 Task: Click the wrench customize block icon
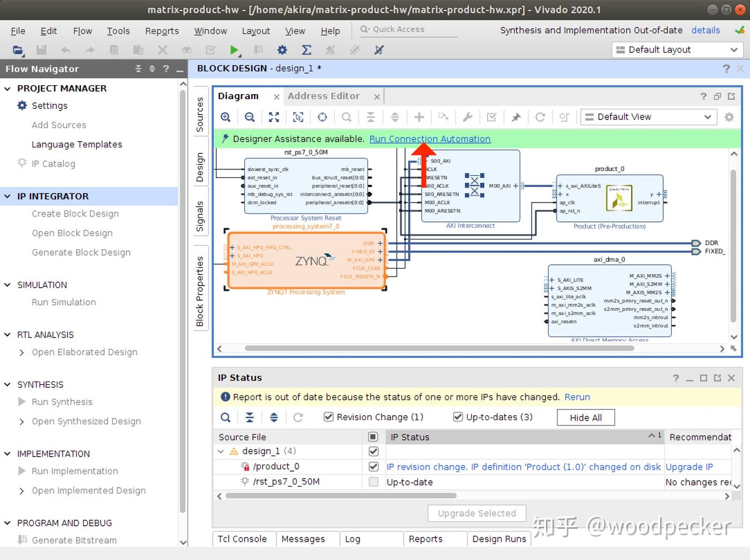(x=467, y=117)
